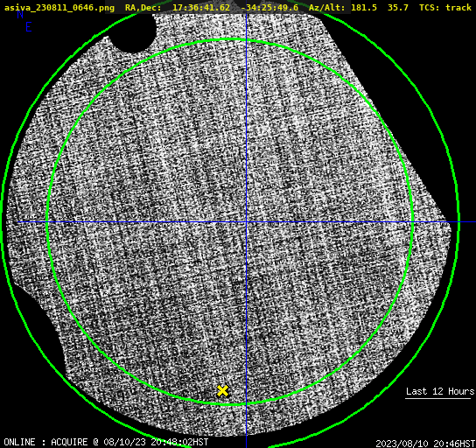
Task: Click the crosshair center intersection
Action: click(246, 222)
